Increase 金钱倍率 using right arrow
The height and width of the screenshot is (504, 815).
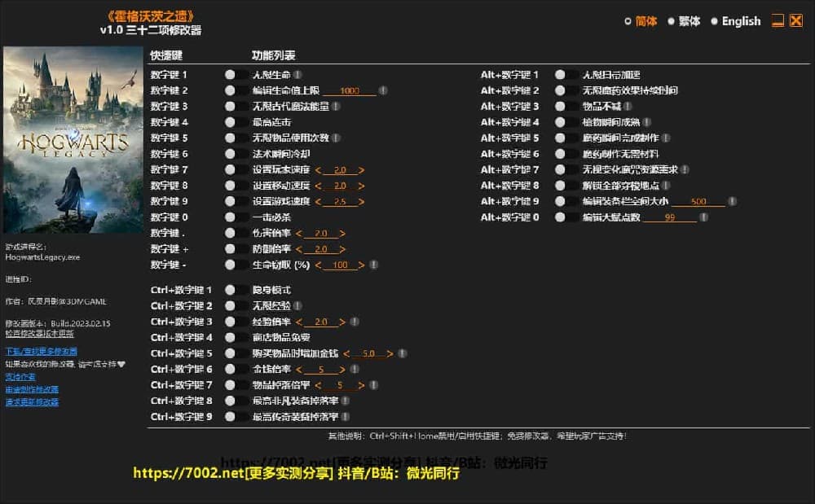tap(342, 370)
